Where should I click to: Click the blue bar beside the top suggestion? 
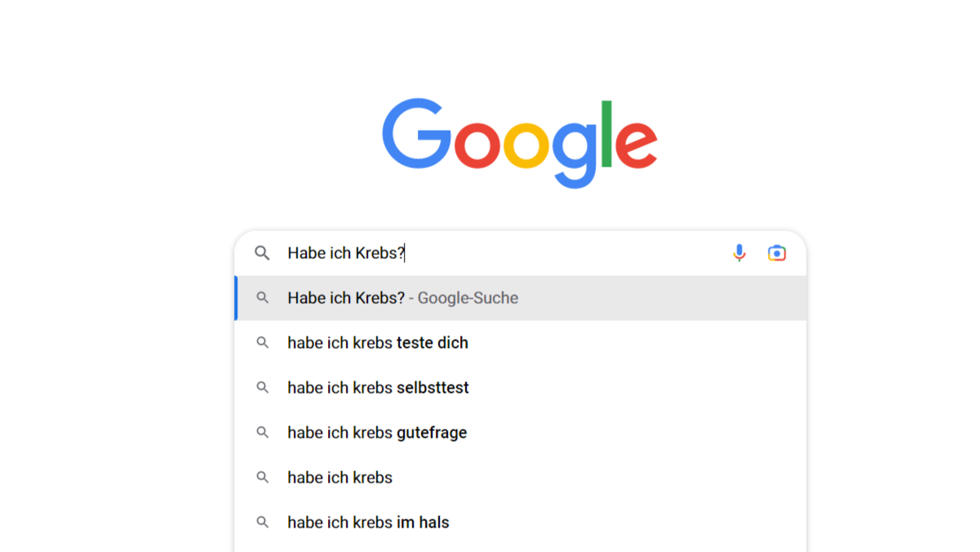coord(237,297)
